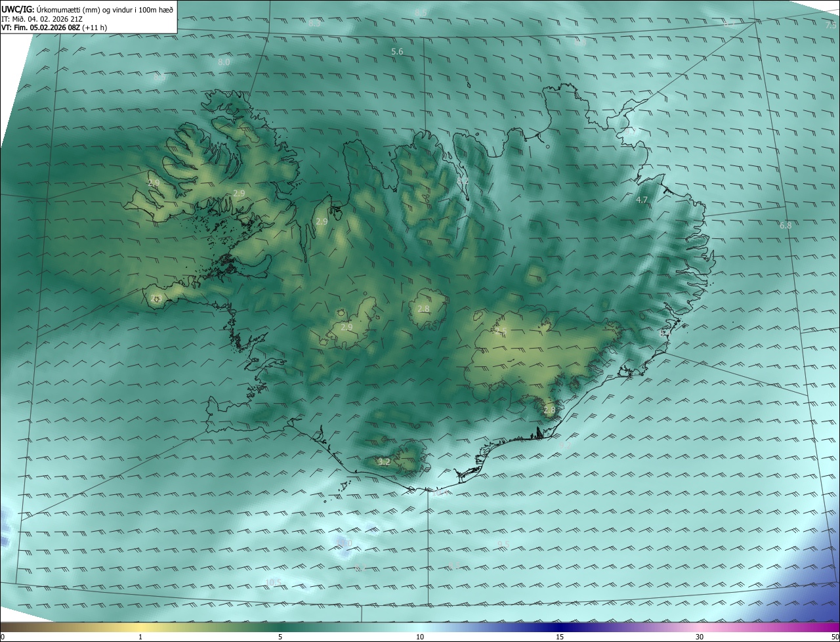
Task: Click the 4.7 value label in northeast Iceland
Action: coord(642,200)
